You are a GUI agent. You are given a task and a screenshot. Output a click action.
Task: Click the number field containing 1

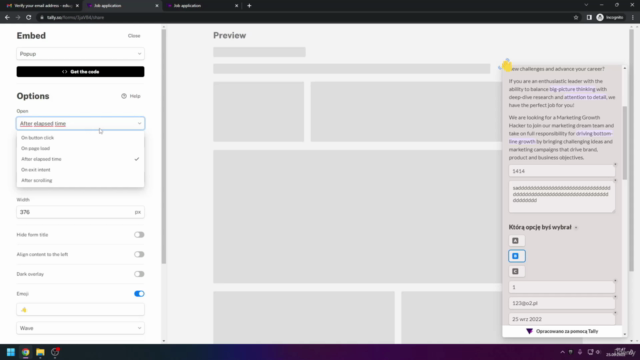click(562, 287)
